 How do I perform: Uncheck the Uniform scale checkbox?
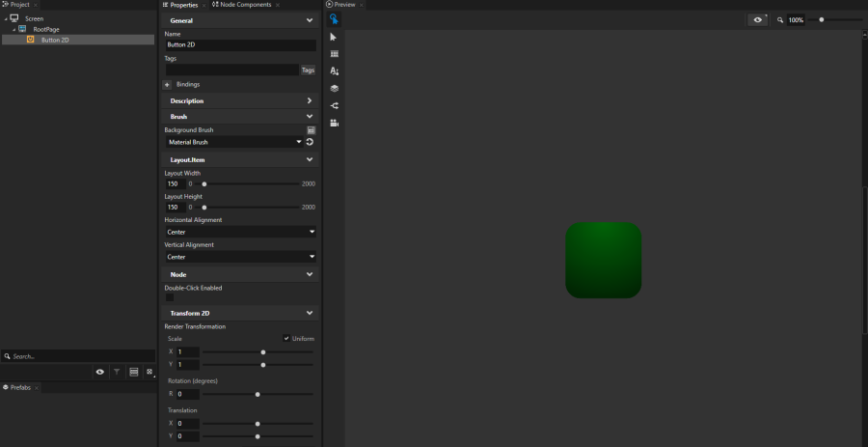[286, 339]
